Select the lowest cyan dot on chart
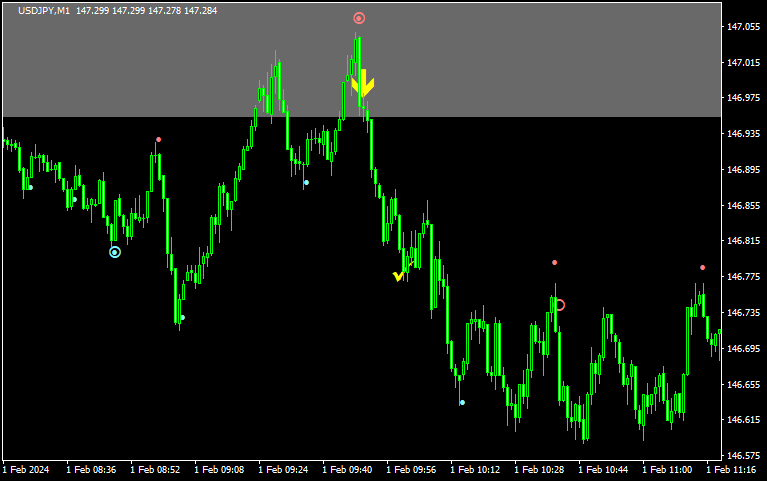 [462, 402]
